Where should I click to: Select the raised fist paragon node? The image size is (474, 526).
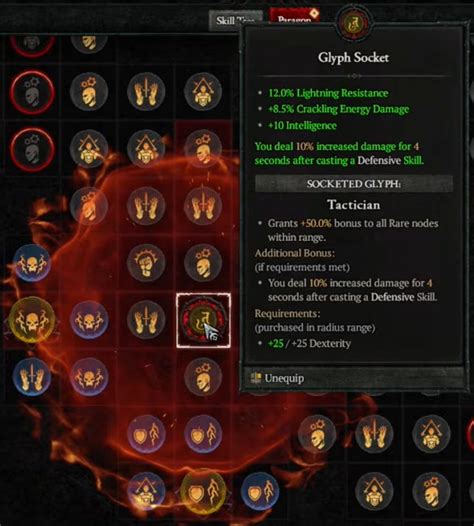[x=146, y=263]
